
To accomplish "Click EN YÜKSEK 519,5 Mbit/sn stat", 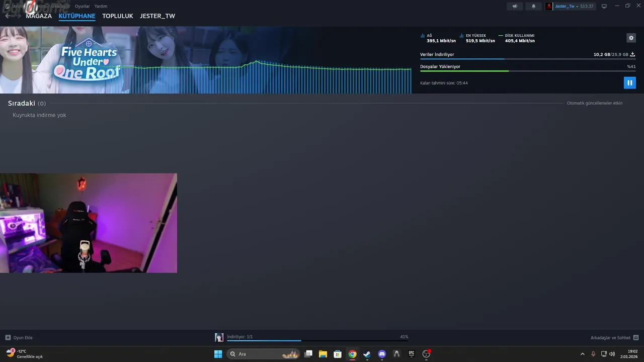I will click(477, 38).
